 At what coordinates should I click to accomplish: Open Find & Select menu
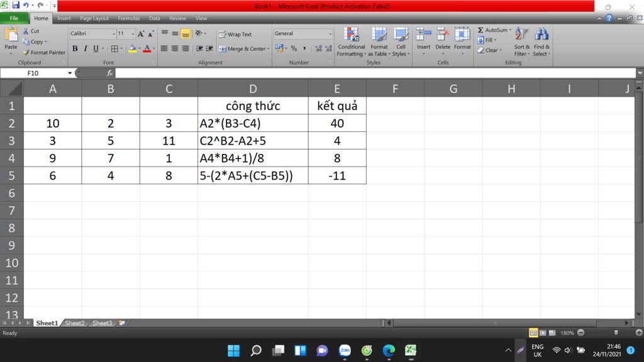541,42
